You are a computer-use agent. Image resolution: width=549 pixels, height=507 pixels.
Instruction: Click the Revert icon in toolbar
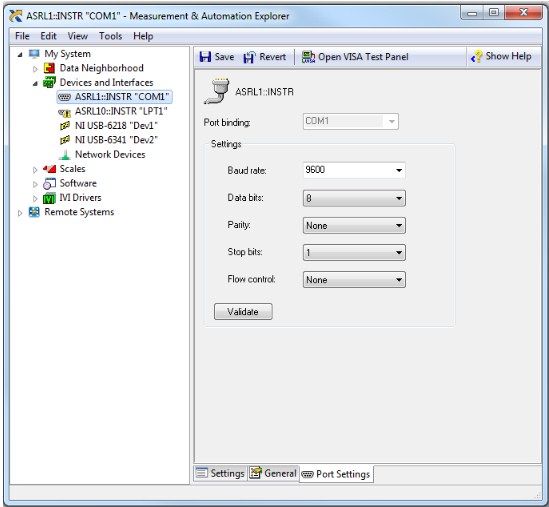[x=249, y=57]
